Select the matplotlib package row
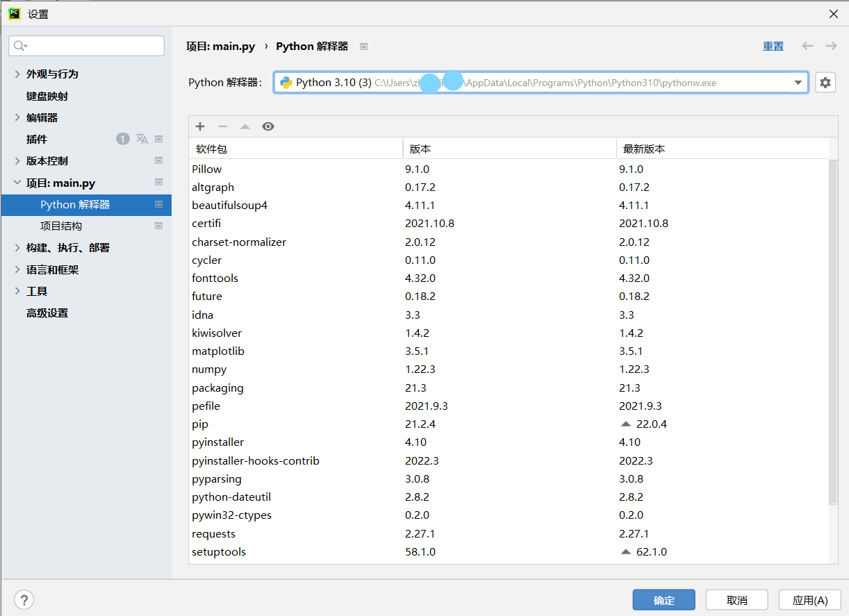 click(x=509, y=351)
